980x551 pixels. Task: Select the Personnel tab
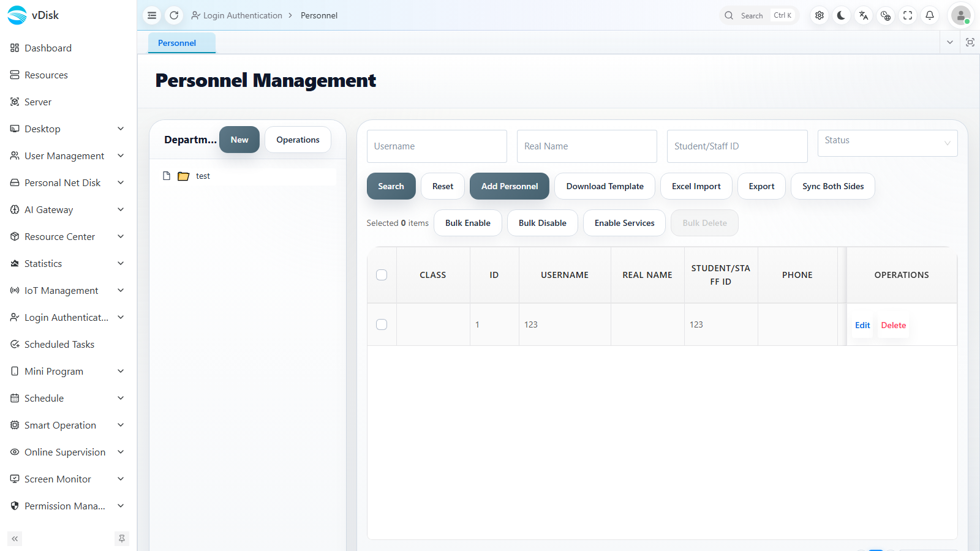point(177,43)
